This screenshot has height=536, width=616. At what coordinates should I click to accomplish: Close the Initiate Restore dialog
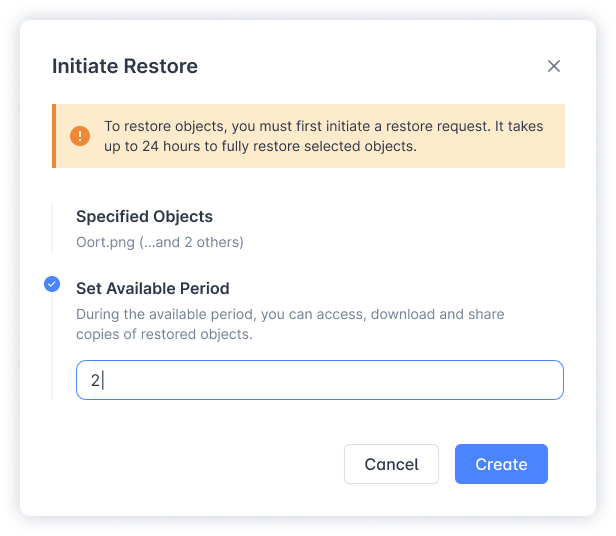tap(554, 66)
